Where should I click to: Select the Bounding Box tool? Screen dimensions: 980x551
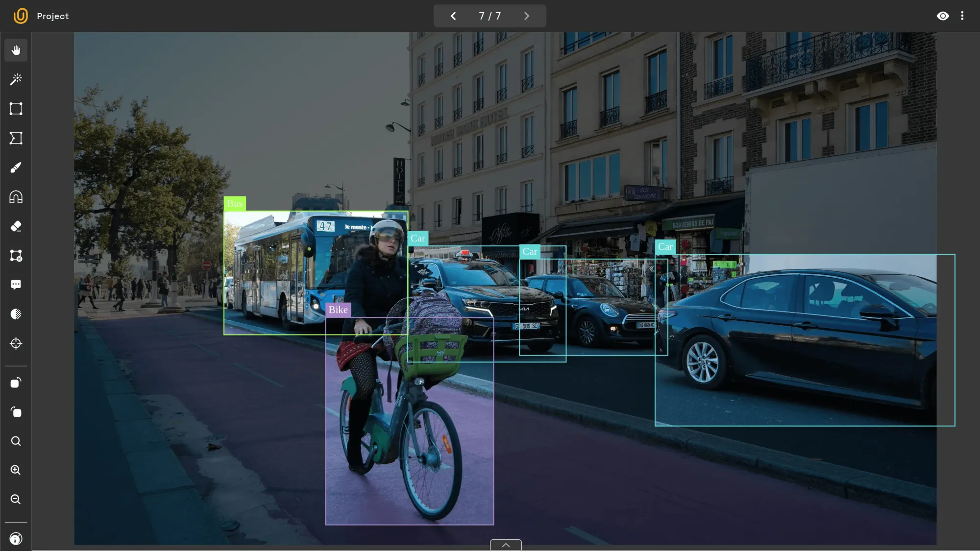[16, 108]
